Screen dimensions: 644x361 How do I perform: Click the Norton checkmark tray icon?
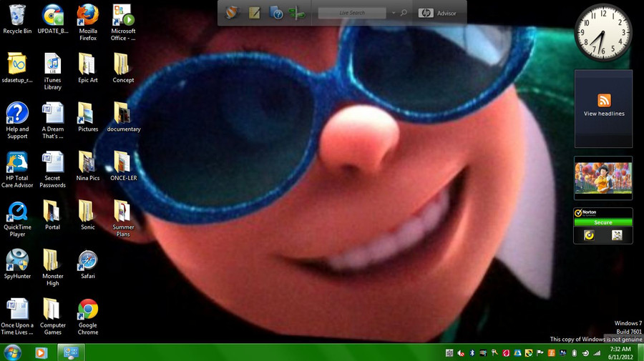point(529,353)
